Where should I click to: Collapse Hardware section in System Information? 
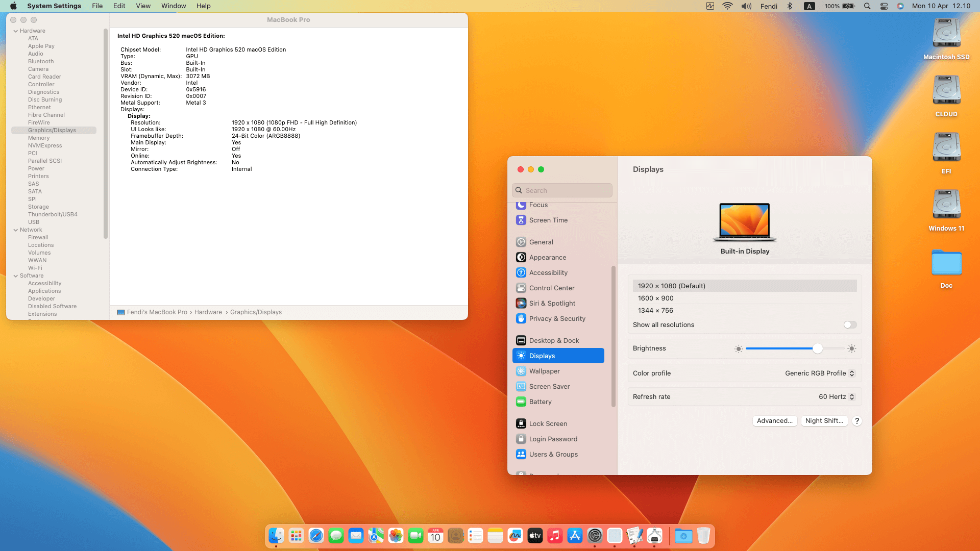16,31
